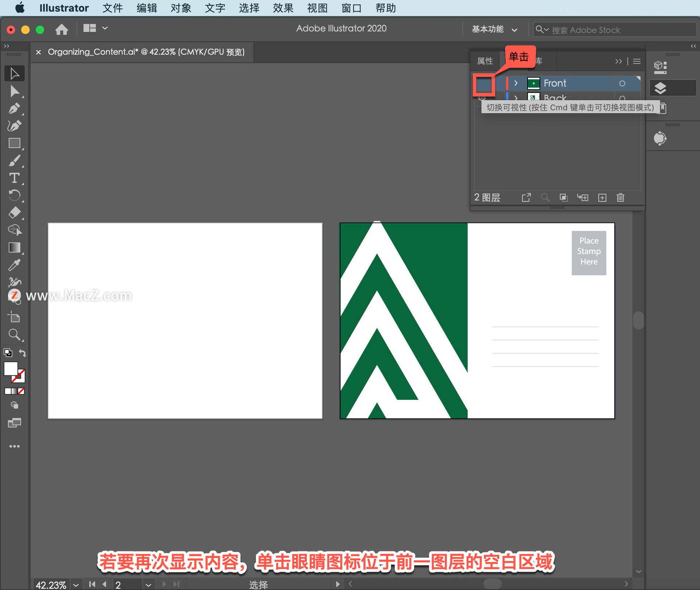Delete the selected layer with the trash icon
The height and width of the screenshot is (590, 700).
tap(620, 198)
